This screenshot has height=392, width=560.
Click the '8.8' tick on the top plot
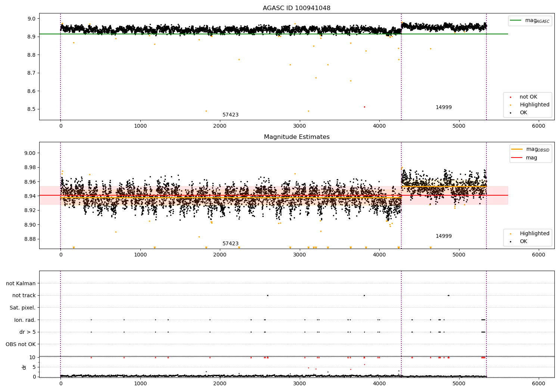[31, 55]
